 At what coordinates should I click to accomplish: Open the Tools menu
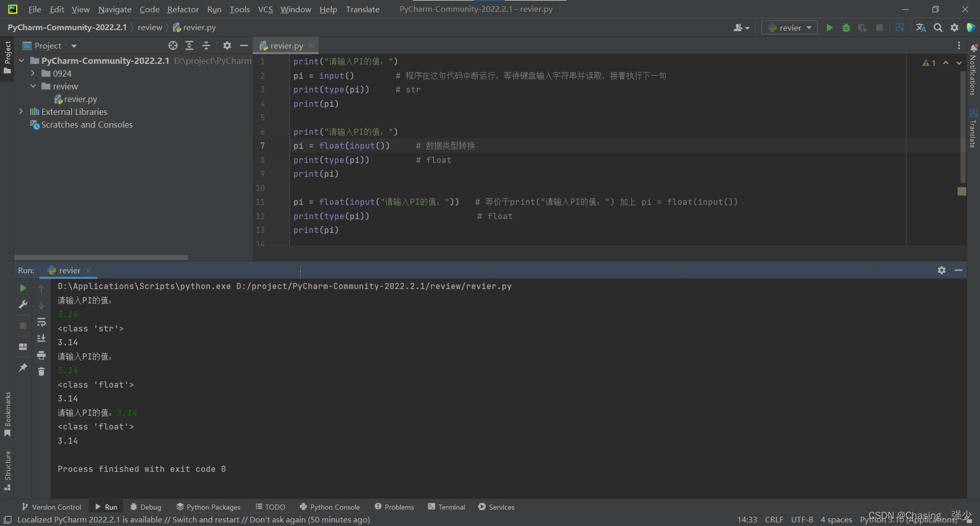[240, 9]
